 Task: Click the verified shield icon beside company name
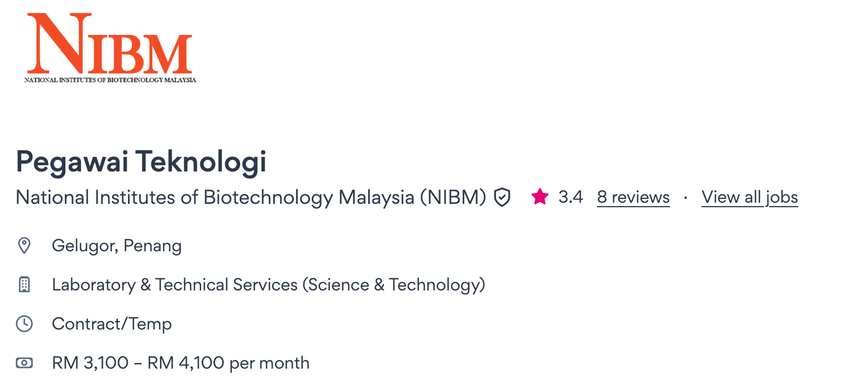coord(503,197)
